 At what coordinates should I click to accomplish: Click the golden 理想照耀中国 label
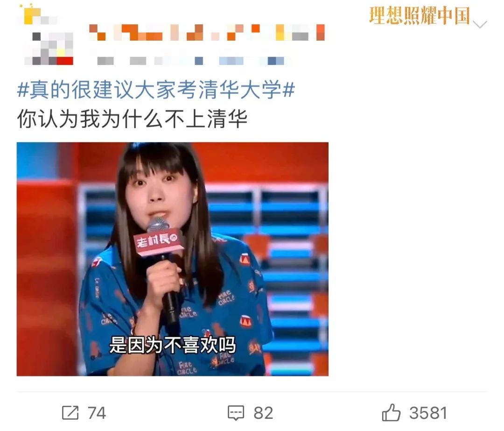419,15
